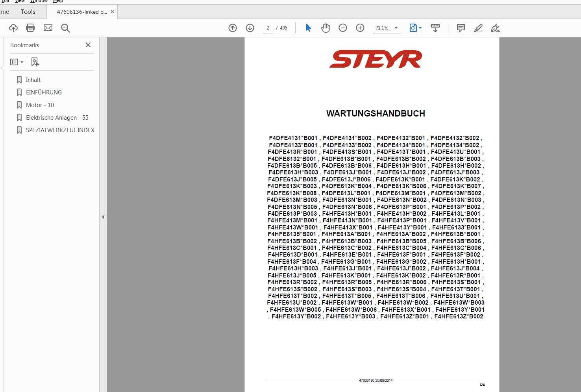
Task: Select the highlighter annotation tool
Action: pyautogui.click(x=477, y=28)
